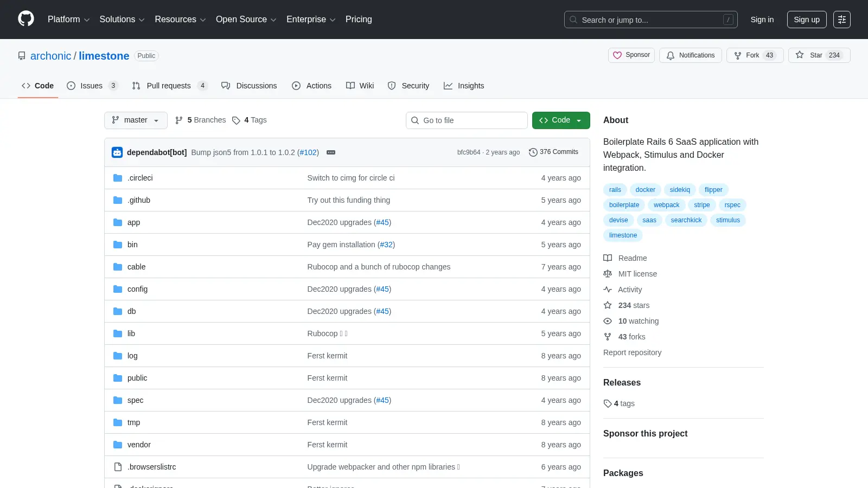The width and height of the screenshot is (868, 488).
Task: Open the command palette icon in header
Action: 842,20
